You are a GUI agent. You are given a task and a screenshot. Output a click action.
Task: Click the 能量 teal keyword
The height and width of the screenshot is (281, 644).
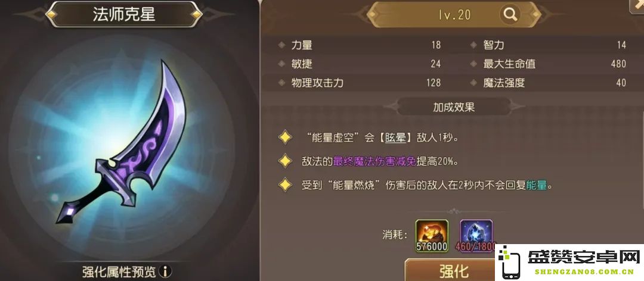coord(537,185)
